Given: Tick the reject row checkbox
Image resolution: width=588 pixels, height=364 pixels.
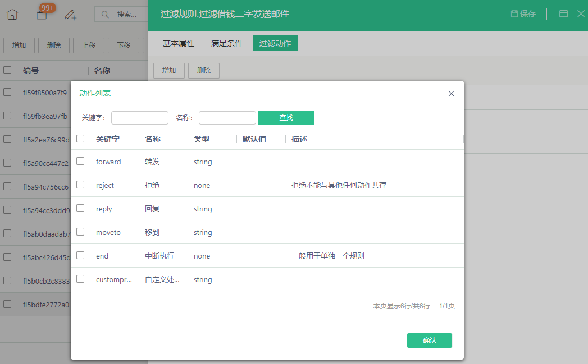Looking at the screenshot, I should pos(80,185).
